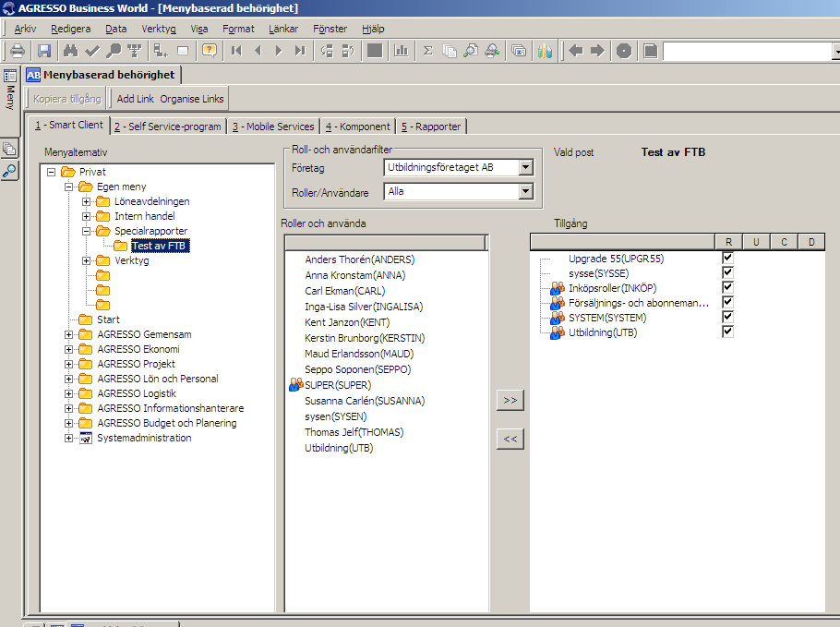Toggle read checkbox for Inköpsroller(INKÖP)

click(x=727, y=287)
